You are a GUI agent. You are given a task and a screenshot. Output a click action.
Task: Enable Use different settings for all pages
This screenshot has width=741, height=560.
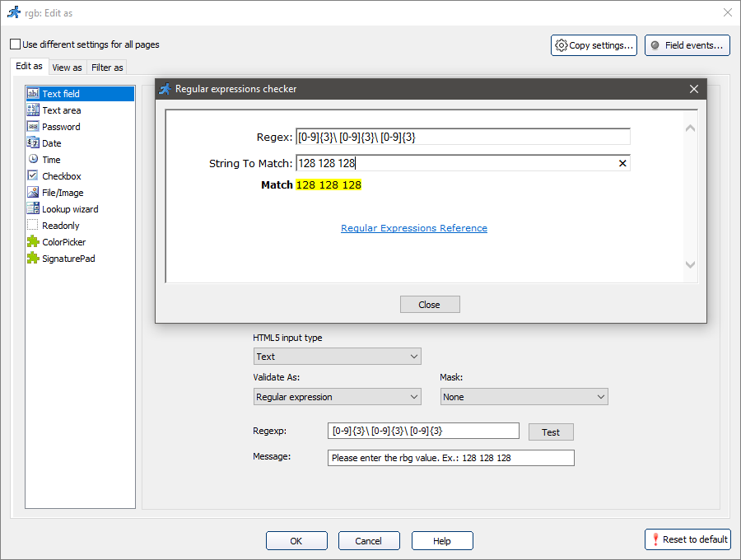[x=16, y=44]
